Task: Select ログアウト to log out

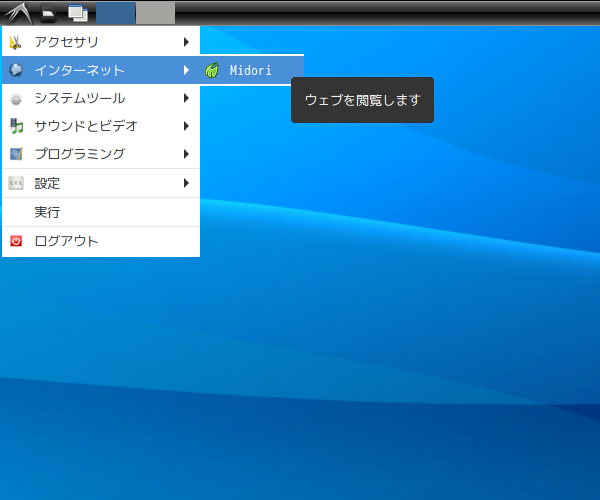Action: (x=101, y=241)
